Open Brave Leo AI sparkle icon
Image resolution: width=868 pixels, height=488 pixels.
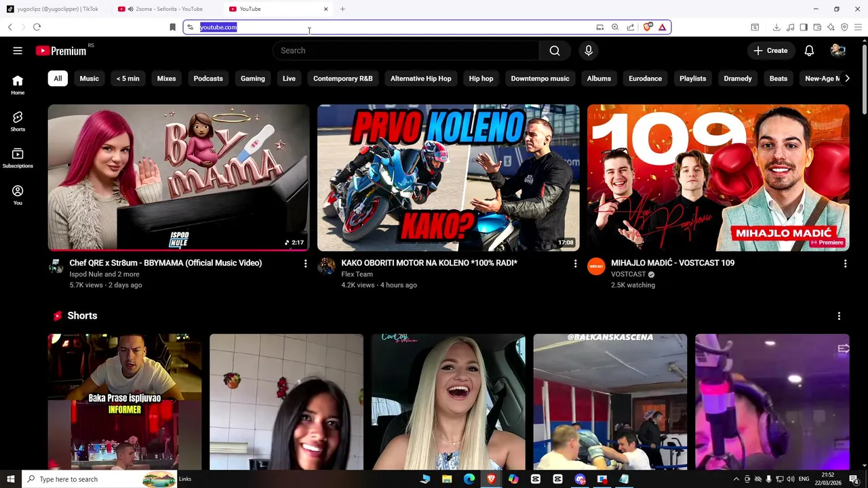point(831,27)
